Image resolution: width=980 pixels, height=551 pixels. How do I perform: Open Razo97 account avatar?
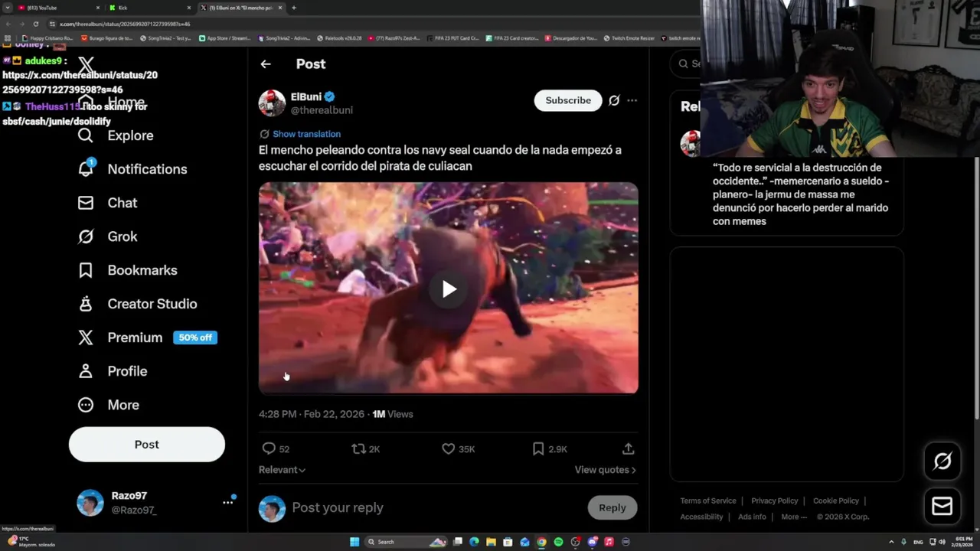(90, 503)
